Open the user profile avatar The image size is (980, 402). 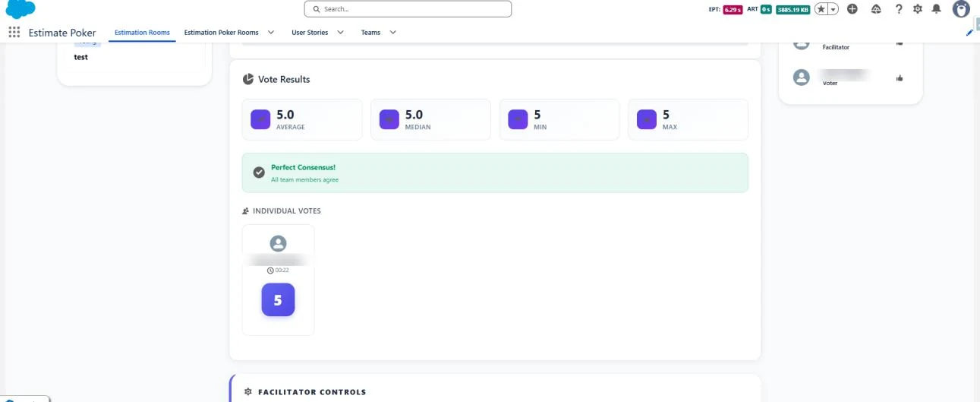[x=961, y=9]
